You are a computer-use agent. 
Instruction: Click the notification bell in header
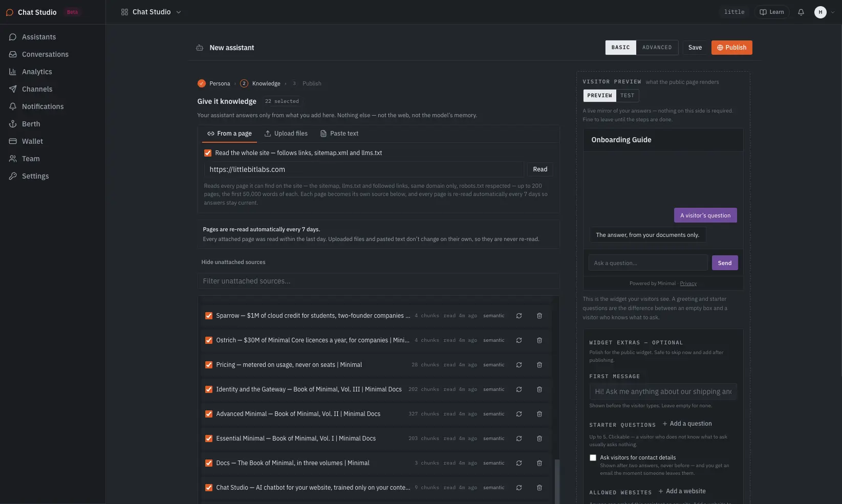(x=801, y=12)
